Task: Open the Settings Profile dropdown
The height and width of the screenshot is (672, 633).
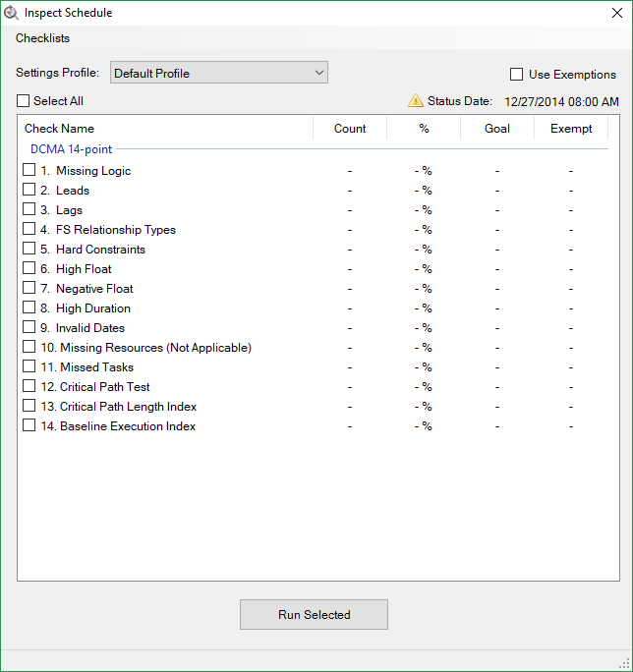Action: coord(218,73)
